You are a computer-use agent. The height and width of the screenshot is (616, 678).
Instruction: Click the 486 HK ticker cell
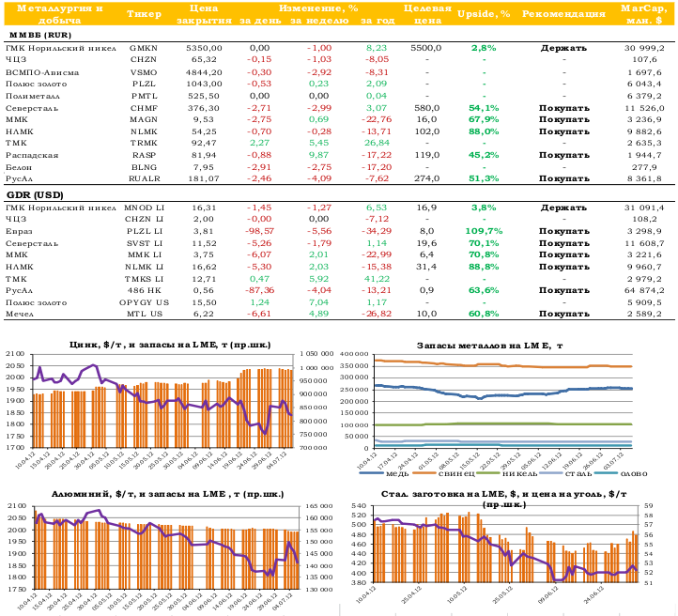(x=144, y=290)
